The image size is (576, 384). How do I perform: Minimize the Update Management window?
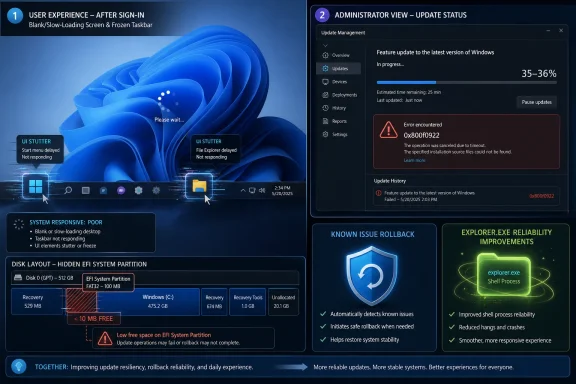(548, 30)
